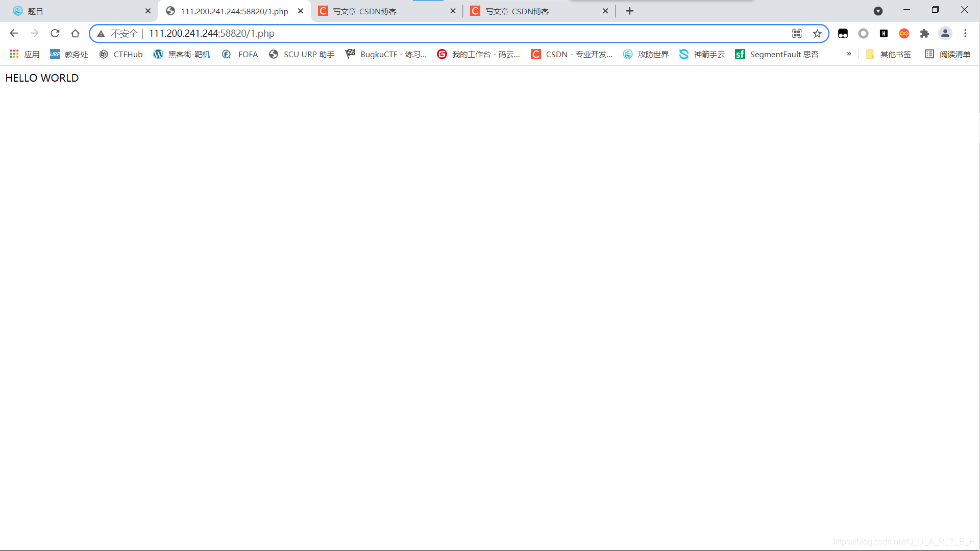Click the user profile avatar icon

(945, 33)
